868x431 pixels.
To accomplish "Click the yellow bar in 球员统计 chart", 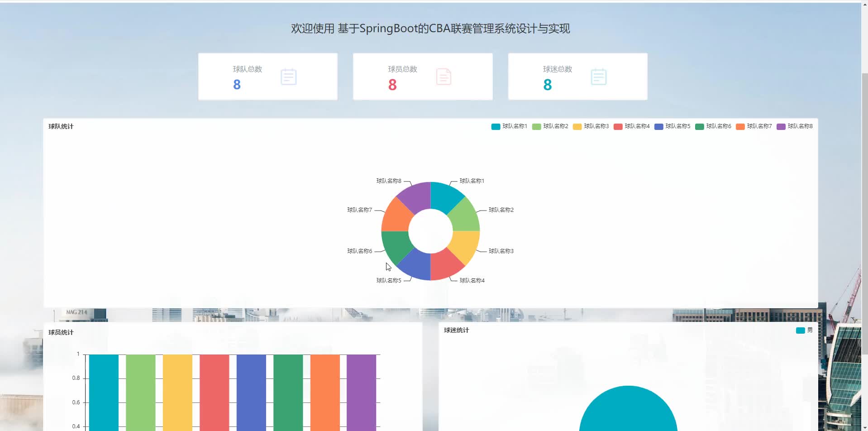I will (177, 393).
